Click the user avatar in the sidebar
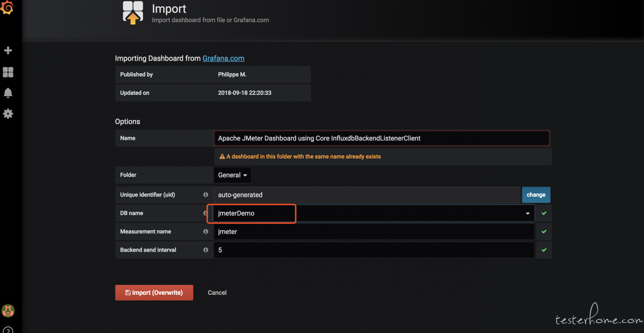Image resolution: width=644 pixels, height=333 pixels. 8,311
